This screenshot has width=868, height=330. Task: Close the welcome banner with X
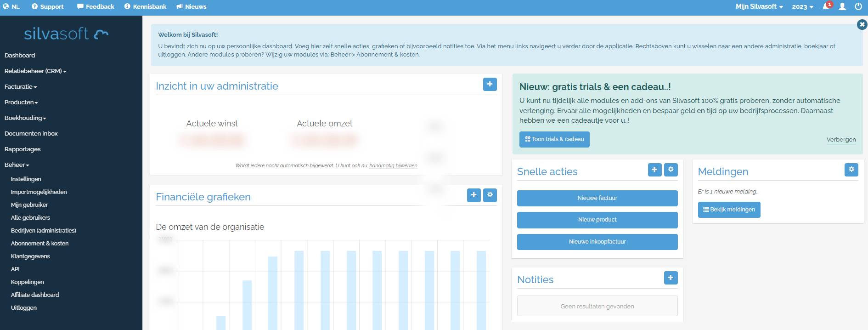[x=862, y=25]
